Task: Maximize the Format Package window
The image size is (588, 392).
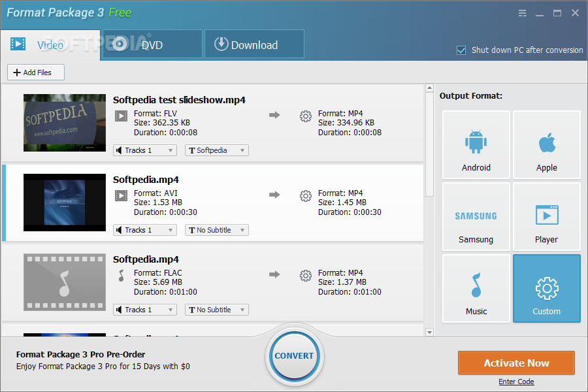Action: pos(557,13)
